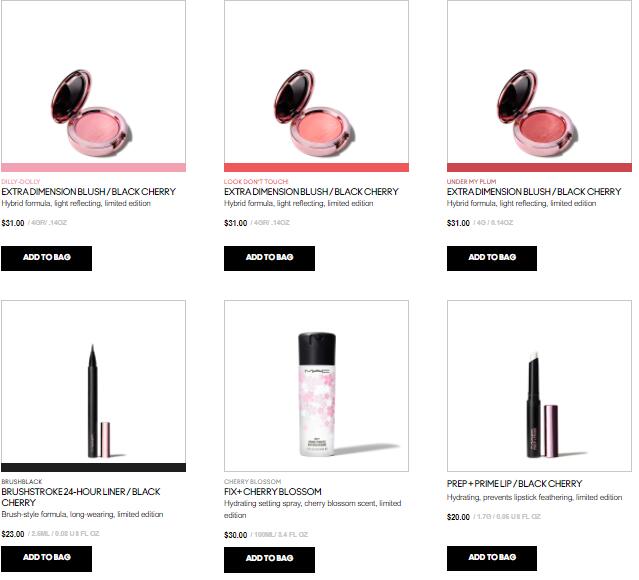This screenshot has width=639, height=580.
Task: View the Brushblack liner product image
Action: click(93, 382)
